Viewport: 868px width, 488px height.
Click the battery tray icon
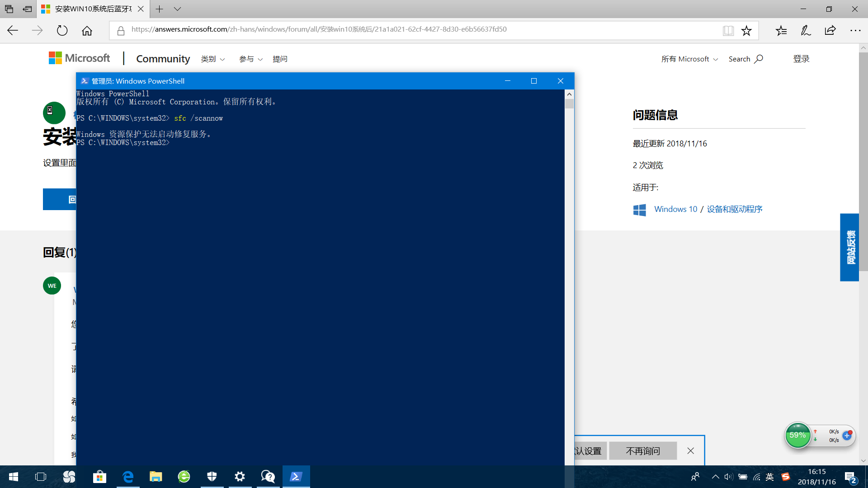(742, 477)
